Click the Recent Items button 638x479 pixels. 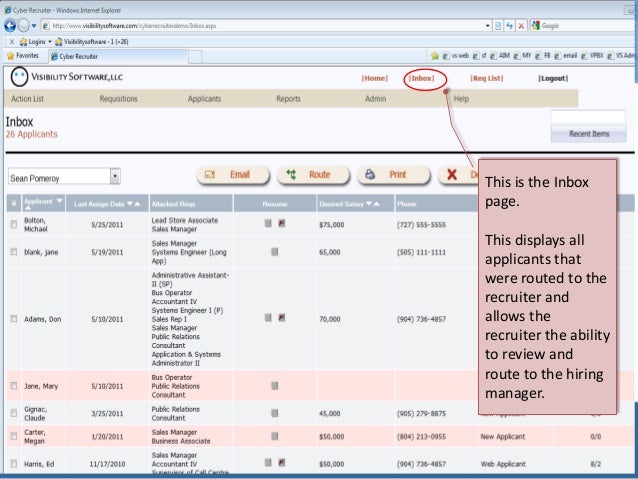[x=589, y=134]
